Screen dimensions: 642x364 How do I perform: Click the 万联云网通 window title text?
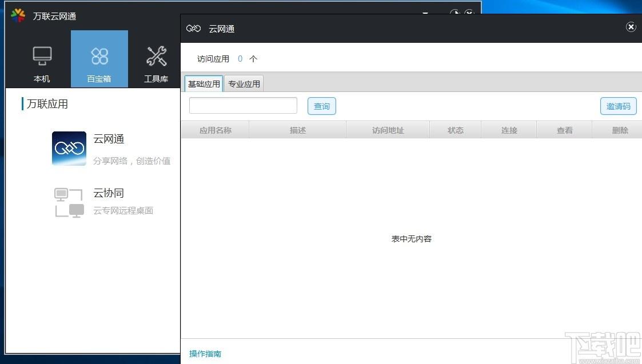coord(54,16)
